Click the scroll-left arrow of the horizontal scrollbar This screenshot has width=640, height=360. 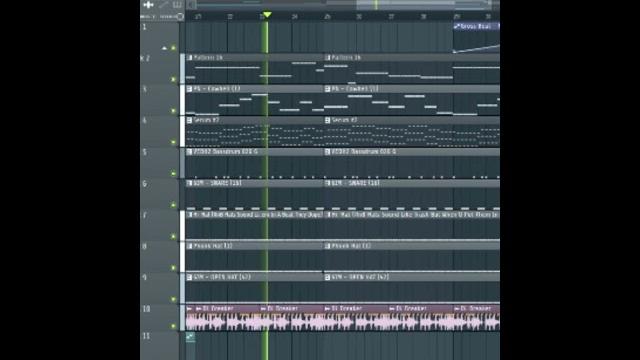click(x=191, y=5)
